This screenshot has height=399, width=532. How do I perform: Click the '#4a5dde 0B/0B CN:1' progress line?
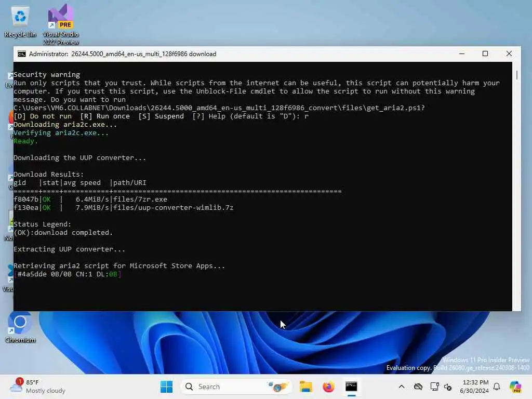68,274
